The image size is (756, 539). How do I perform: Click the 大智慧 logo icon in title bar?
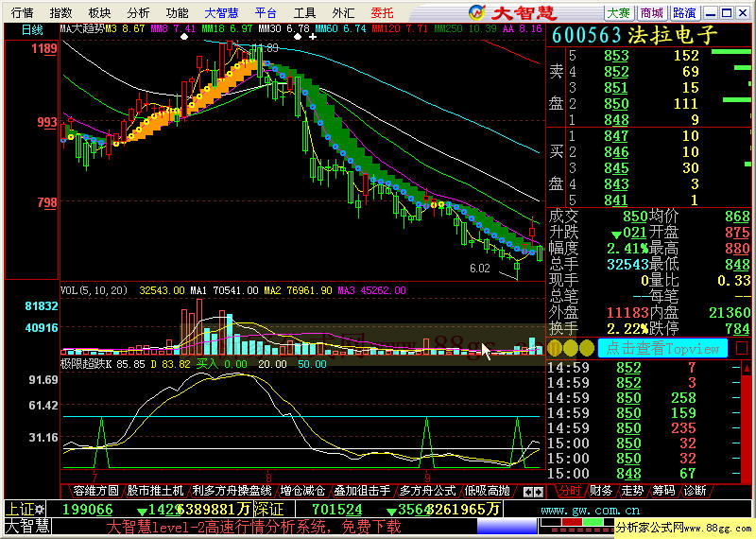[x=477, y=12]
